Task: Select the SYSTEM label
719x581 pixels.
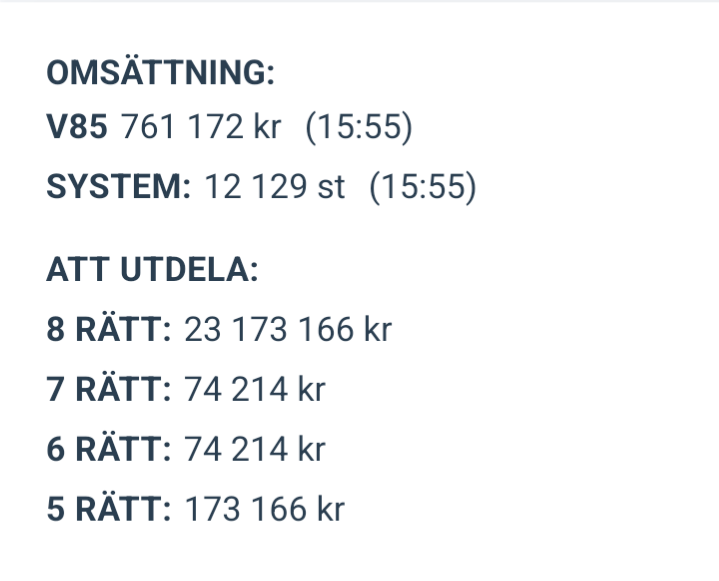Action: 118,187
